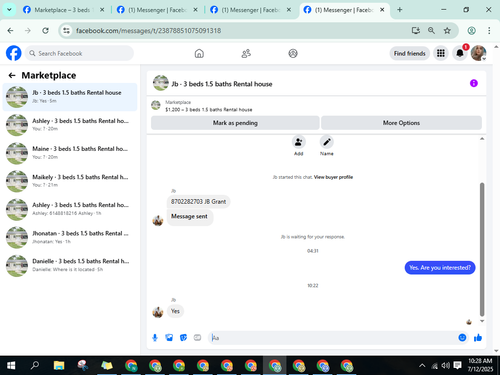The image size is (500, 375).
Task: Click the browser back arrow
Action: [x=11, y=31]
